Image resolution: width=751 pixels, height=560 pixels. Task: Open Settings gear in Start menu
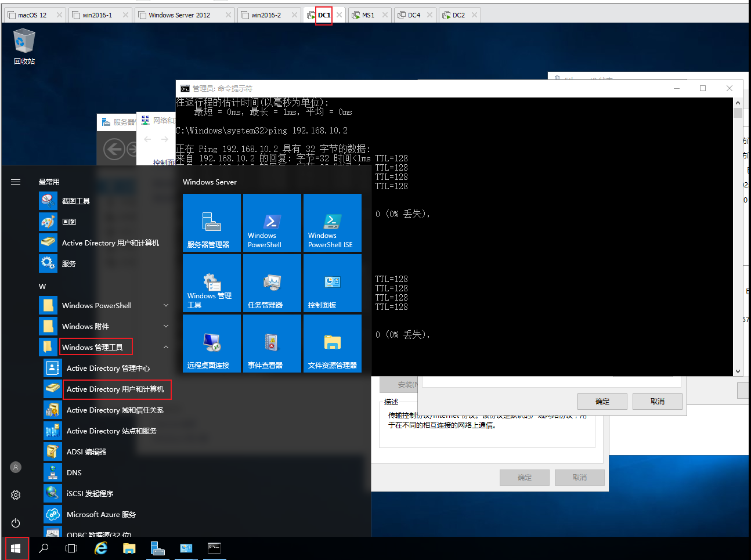tap(16, 495)
